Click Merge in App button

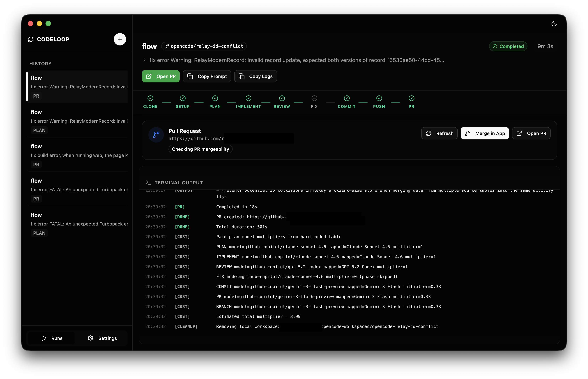point(484,133)
